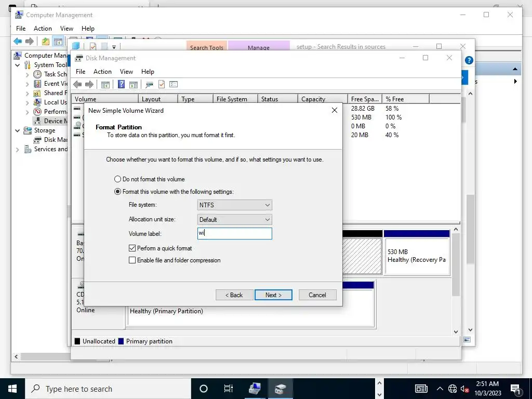Click Forward arrow in Computer Management toolbar
Screen dimensions: 532x399
[30, 42]
